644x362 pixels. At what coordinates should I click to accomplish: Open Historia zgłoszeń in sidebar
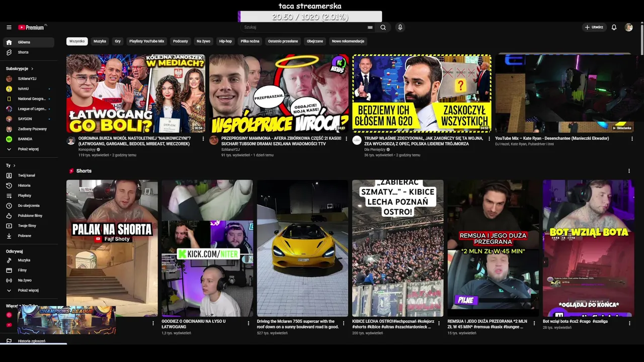(29, 341)
